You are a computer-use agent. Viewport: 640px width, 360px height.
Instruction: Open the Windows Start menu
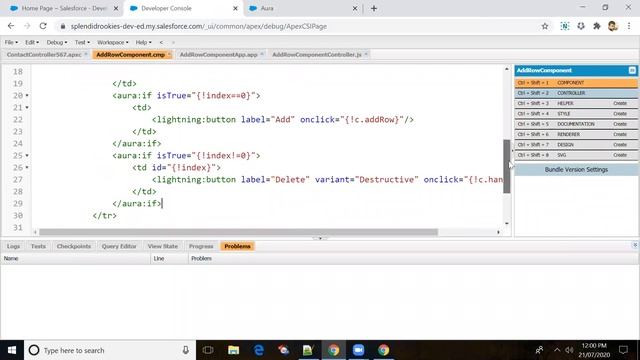tap(12, 350)
